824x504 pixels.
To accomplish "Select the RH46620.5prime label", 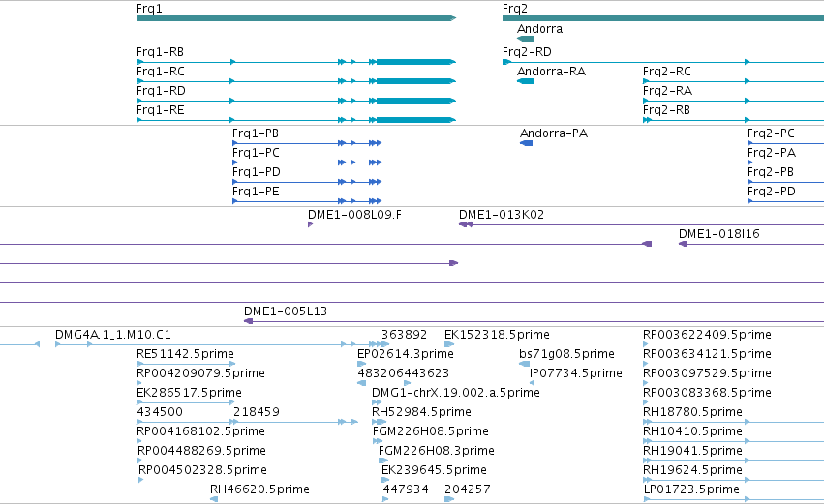I will (259, 489).
